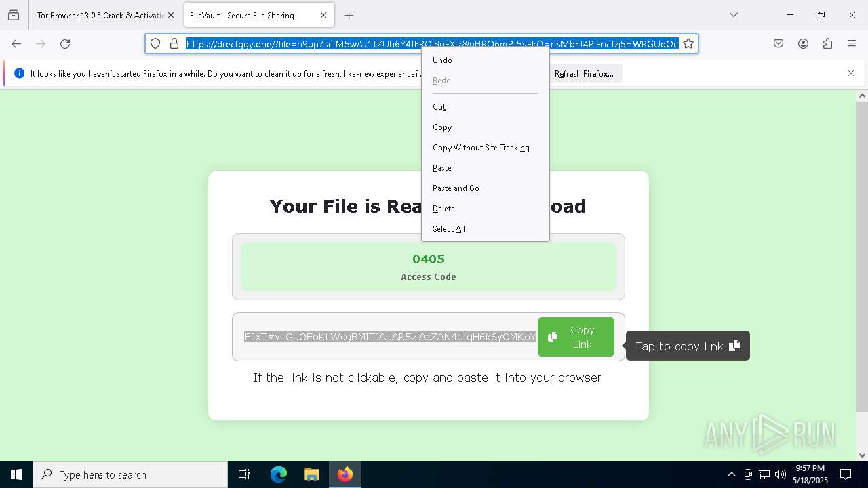Click the highlighted download link text field
Viewport: 868px width, 488px height.
click(390, 337)
